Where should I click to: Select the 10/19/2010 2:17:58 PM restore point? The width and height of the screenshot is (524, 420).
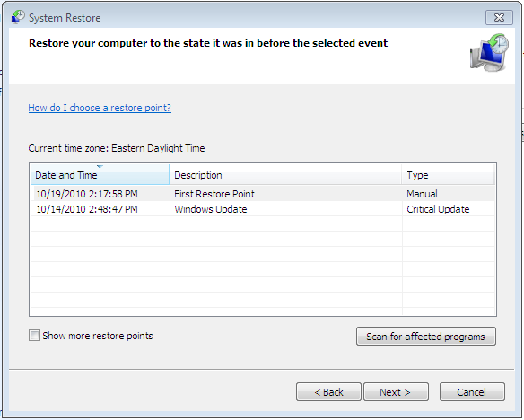(263, 194)
